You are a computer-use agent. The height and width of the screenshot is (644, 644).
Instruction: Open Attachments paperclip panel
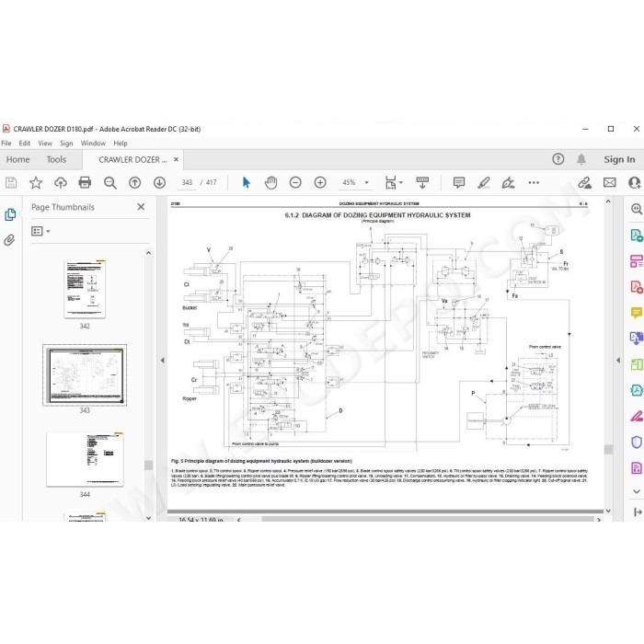pos(9,240)
